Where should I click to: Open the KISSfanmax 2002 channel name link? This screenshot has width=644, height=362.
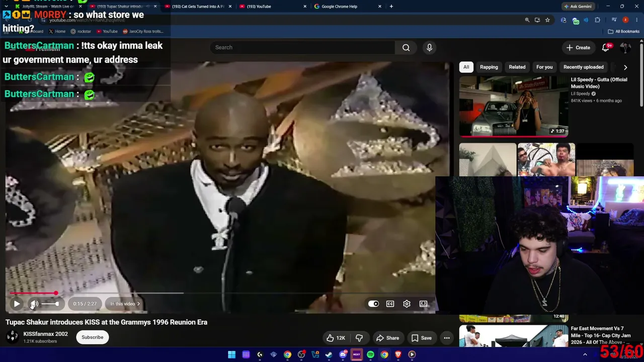(45, 334)
